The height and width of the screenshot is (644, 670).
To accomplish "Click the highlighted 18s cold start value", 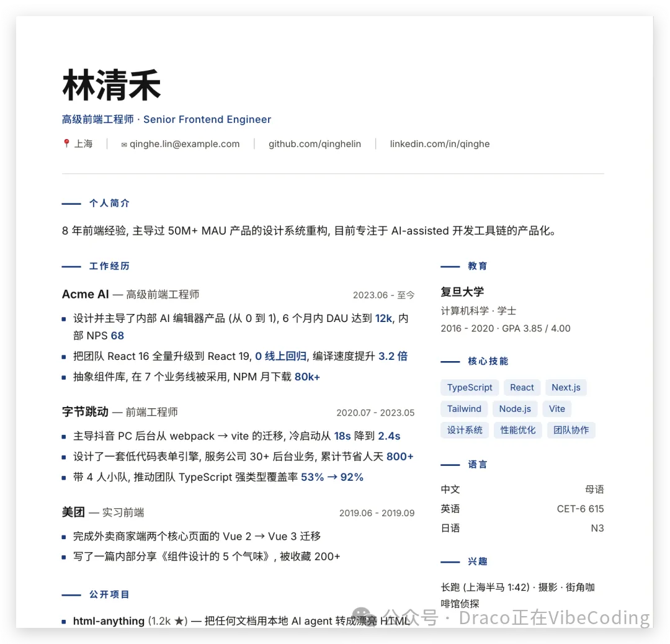I will tap(342, 436).
